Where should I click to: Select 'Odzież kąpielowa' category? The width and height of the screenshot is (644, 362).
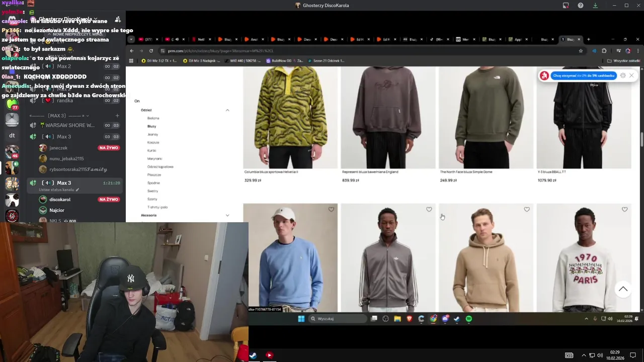click(x=160, y=166)
